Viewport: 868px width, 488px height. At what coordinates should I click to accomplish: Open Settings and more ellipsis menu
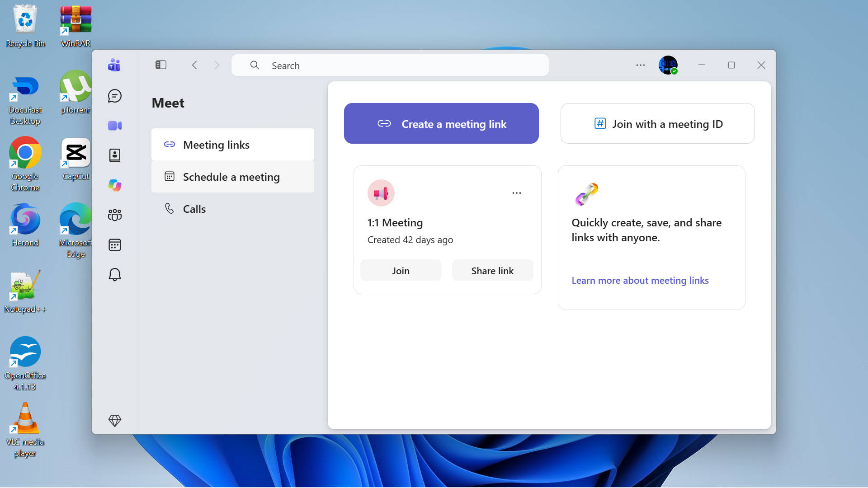point(641,65)
